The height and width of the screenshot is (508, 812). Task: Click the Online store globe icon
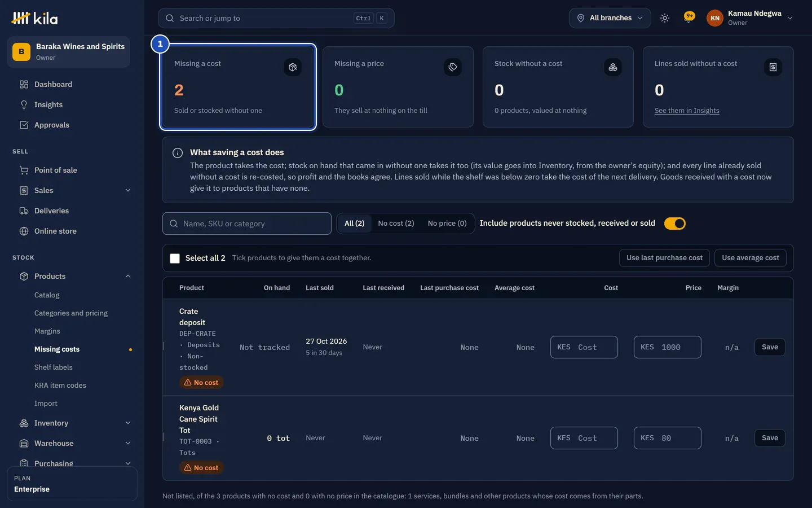pyautogui.click(x=24, y=231)
